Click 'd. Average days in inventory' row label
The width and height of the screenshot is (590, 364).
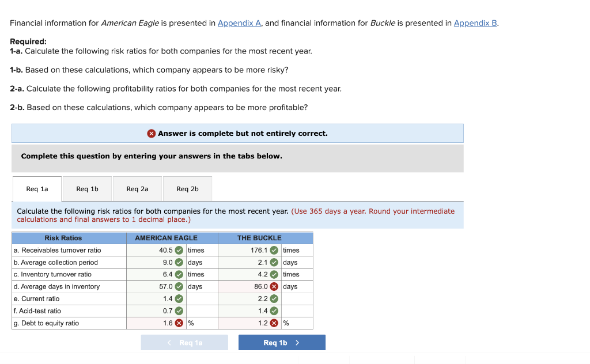point(56,287)
